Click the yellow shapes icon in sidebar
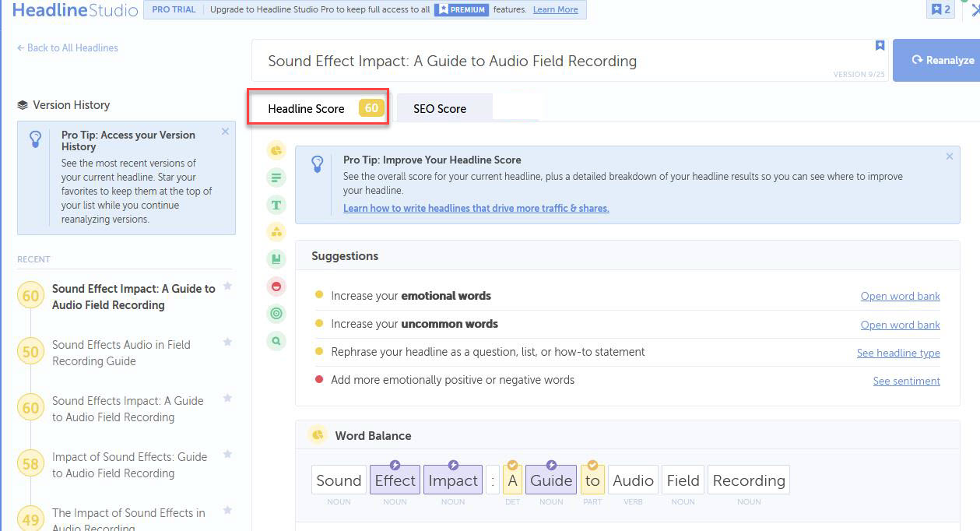The width and height of the screenshot is (980, 531). point(276,232)
